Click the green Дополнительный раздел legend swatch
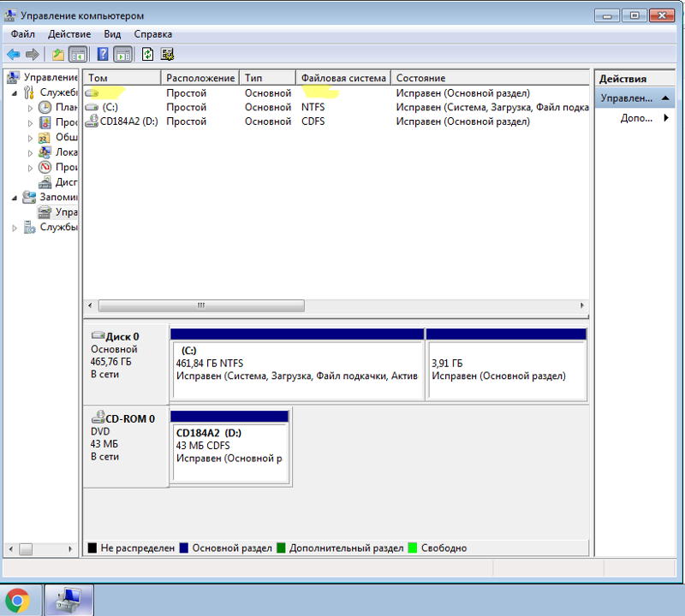The width and height of the screenshot is (685, 616). [x=281, y=548]
